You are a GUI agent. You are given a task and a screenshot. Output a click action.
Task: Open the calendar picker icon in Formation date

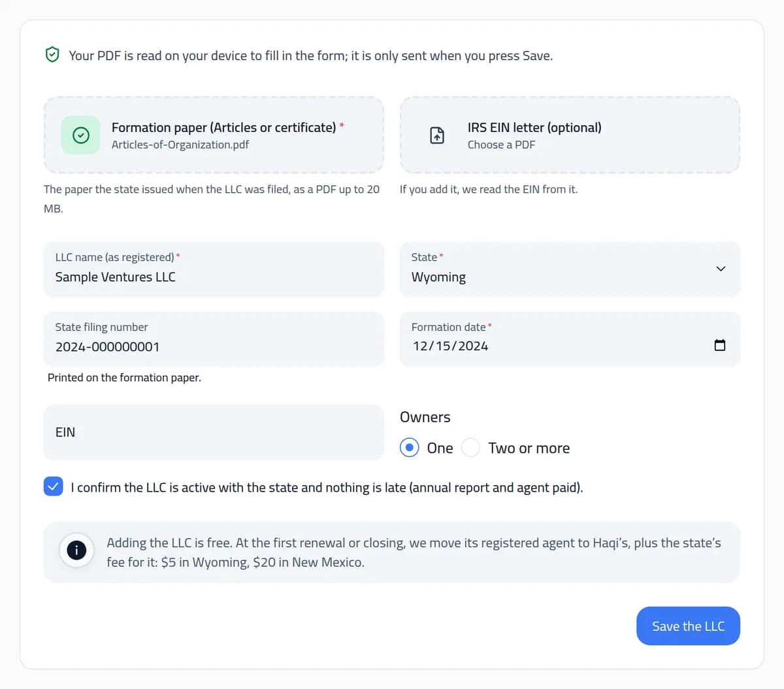(720, 345)
